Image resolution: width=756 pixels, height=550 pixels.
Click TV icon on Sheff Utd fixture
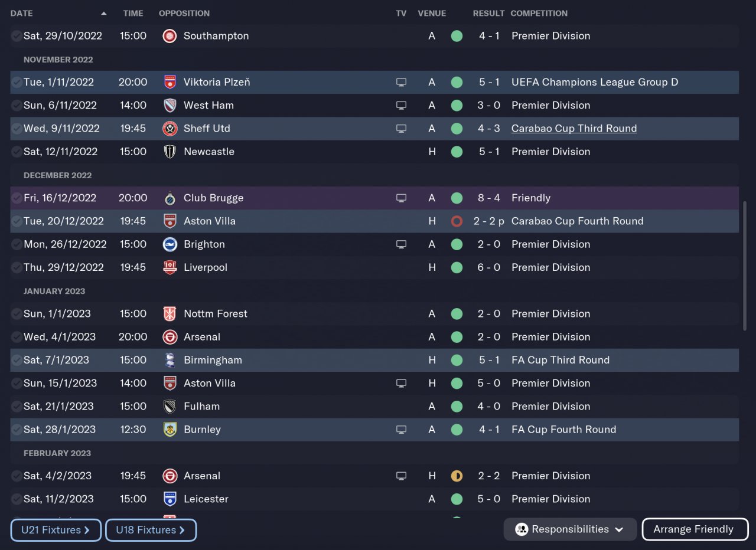pyautogui.click(x=401, y=129)
